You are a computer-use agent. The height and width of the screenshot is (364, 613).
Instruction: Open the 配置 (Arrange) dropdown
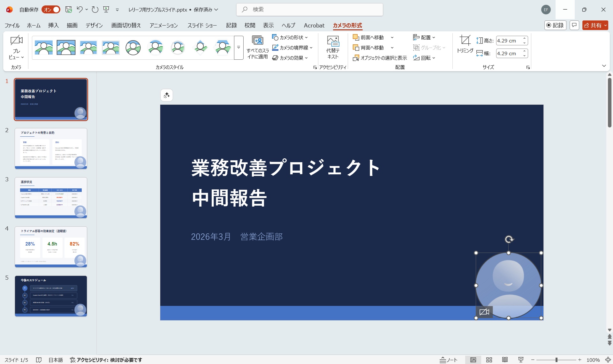pyautogui.click(x=424, y=37)
